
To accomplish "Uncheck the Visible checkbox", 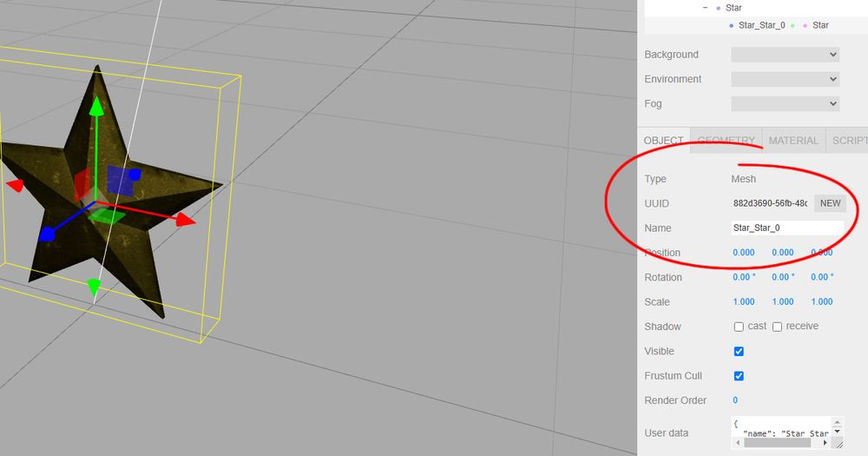I will click(x=739, y=351).
